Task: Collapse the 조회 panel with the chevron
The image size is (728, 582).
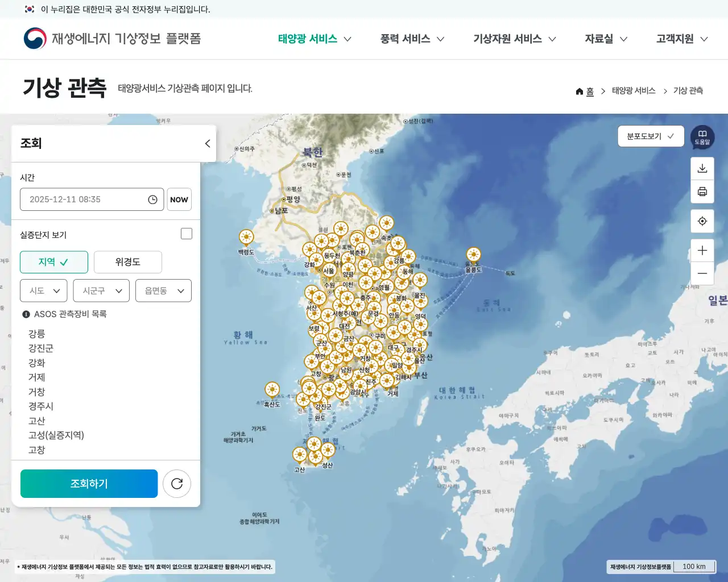Action: (207, 143)
